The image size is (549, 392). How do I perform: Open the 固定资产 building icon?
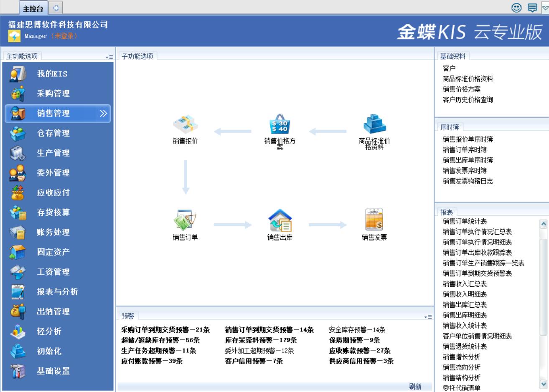(x=18, y=252)
